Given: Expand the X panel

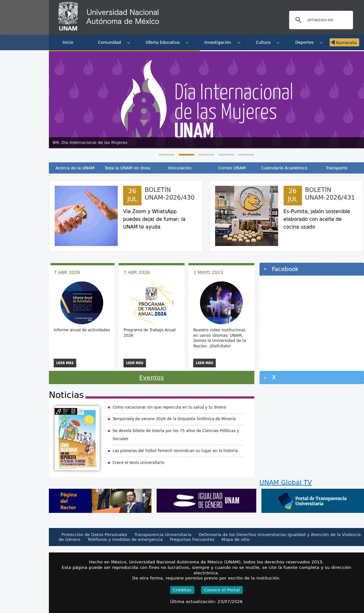Looking at the screenshot, I should [x=312, y=377].
